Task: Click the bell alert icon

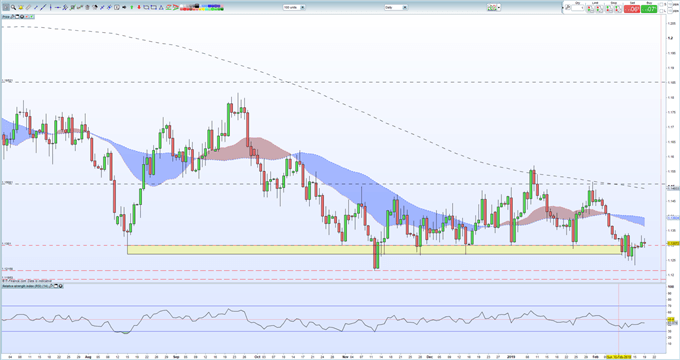Action: [21, 7]
